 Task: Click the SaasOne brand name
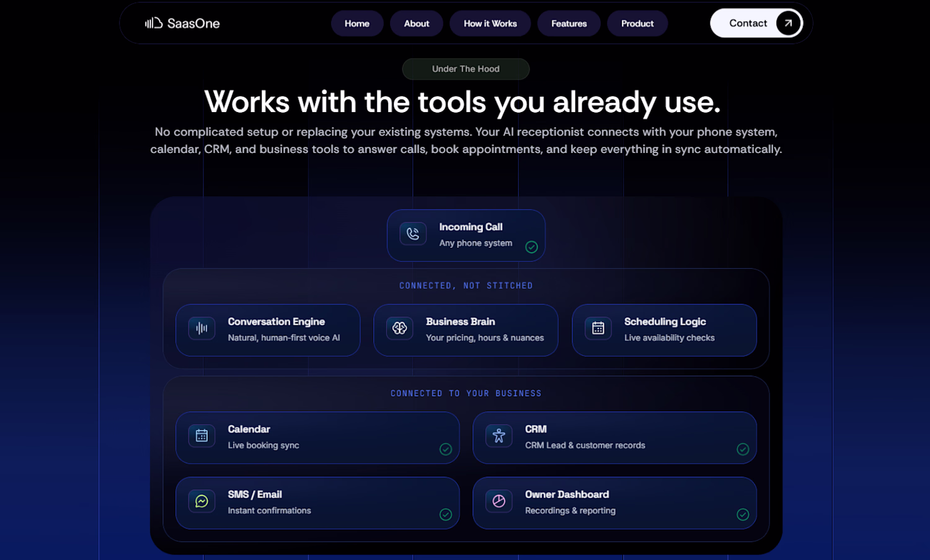click(193, 24)
